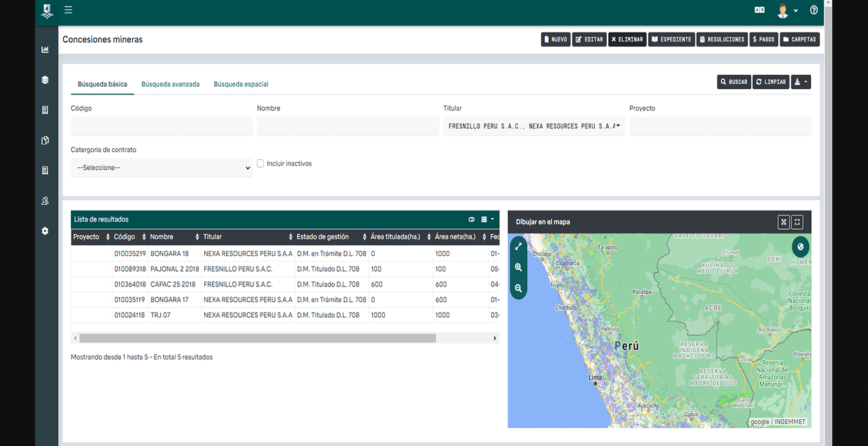Open the settings gear in sidebar
This screenshot has width=868, height=446.
45,231
